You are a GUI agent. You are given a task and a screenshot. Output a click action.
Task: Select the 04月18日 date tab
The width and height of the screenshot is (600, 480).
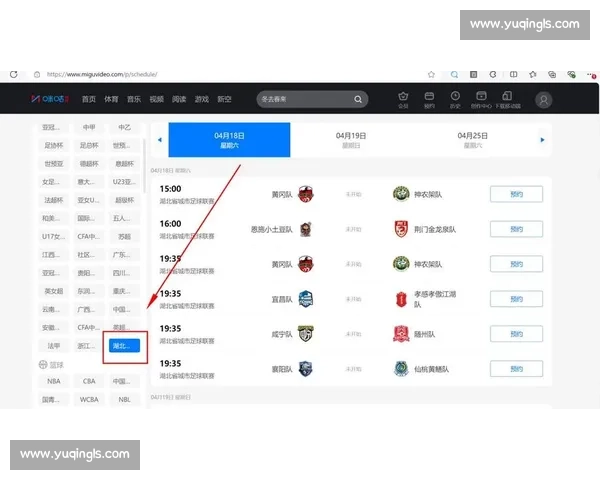pyautogui.click(x=229, y=140)
